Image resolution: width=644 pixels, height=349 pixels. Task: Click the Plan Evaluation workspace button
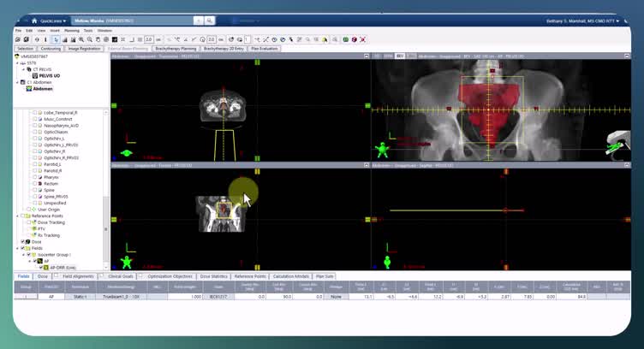click(265, 49)
